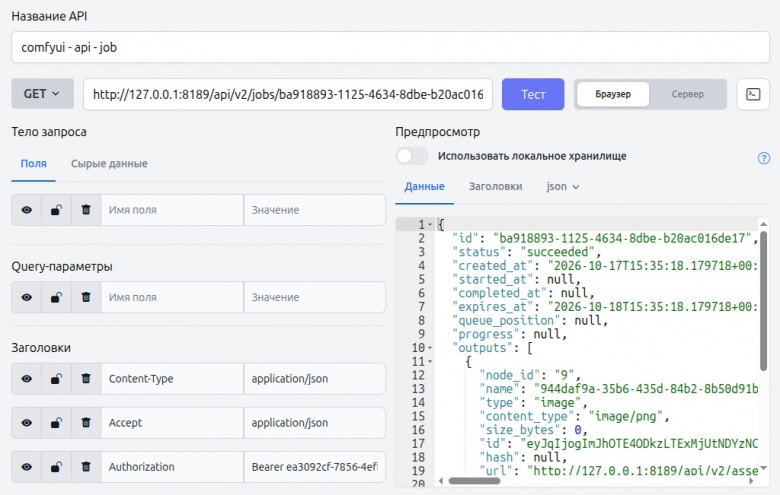Switch to Сырые данные tab
This screenshot has width=780, height=495.
109,164
